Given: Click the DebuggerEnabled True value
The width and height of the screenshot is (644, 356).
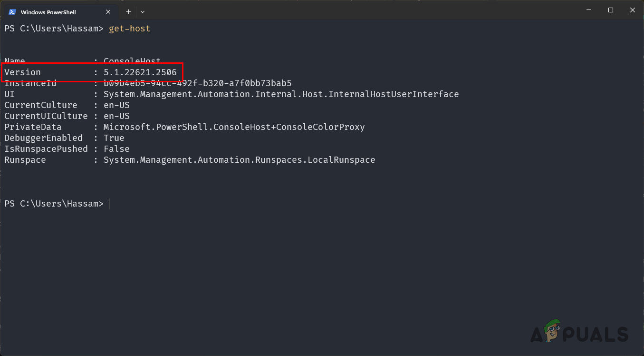Looking at the screenshot, I should point(114,138).
